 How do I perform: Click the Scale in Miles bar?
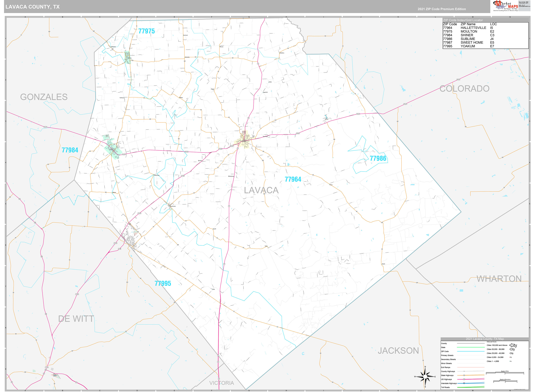505,373
